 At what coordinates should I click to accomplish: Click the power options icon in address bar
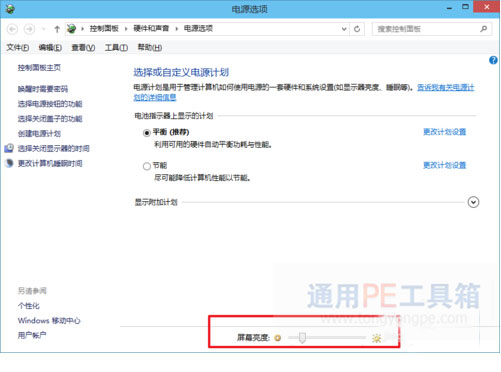71,29
